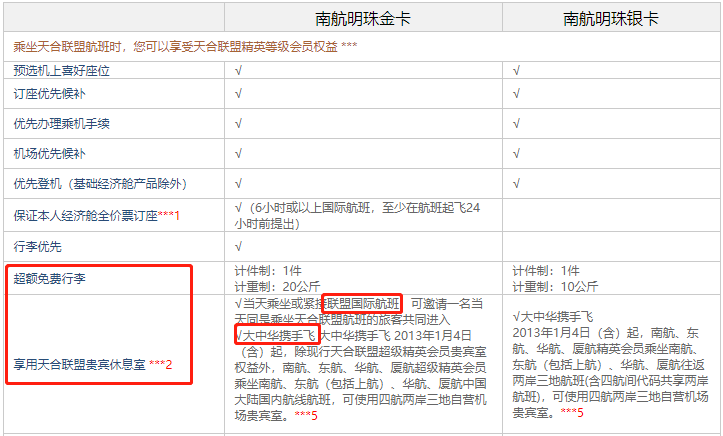This screenshot has height=436, width=723.
Task: Click the 南航明珠银卡 column header
Action: (611, 18)
